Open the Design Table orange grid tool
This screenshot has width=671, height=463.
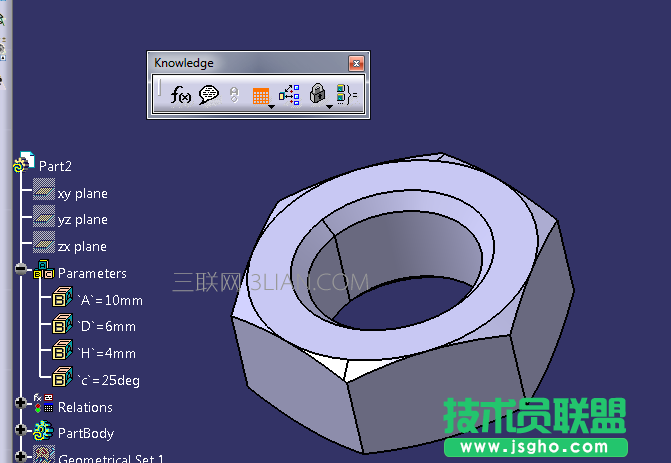pos(260,95)
